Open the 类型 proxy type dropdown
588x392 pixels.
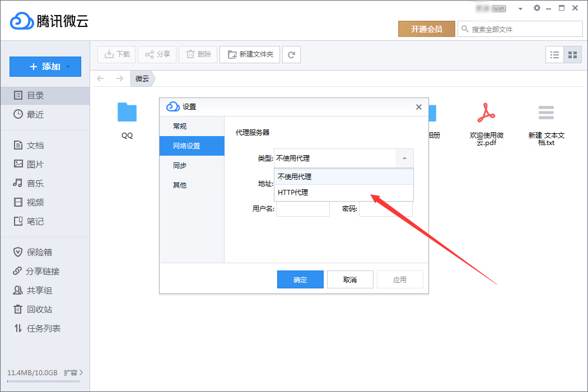point(404,158)
